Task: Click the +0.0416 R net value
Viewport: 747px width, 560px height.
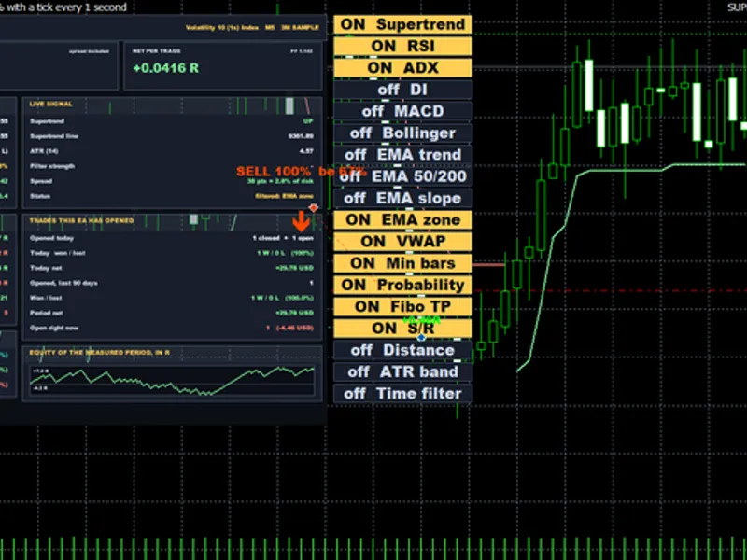Action: (x=166, y=68)
